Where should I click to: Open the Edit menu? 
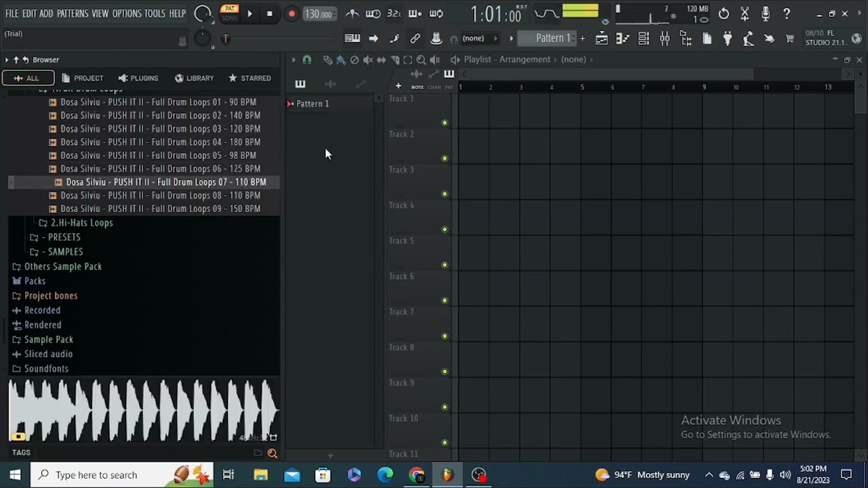tap(29, 14)
